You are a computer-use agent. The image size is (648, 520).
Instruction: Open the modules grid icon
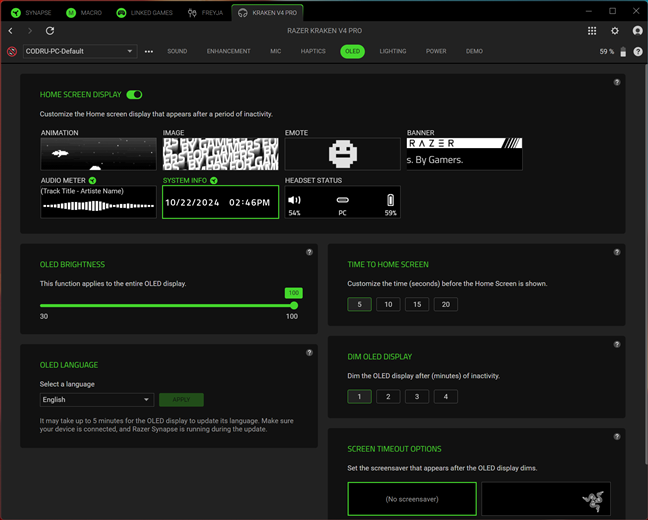592,31
